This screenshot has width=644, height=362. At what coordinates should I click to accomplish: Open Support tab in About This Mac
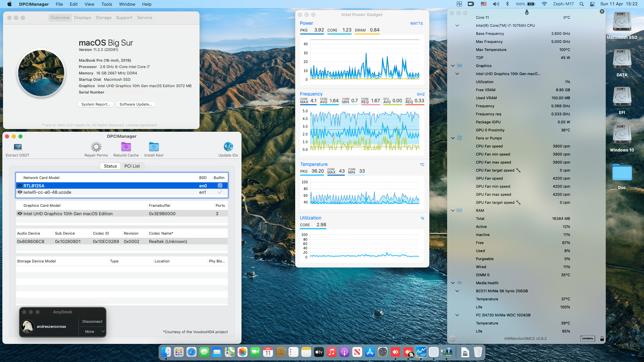click(x=124, y=17)
